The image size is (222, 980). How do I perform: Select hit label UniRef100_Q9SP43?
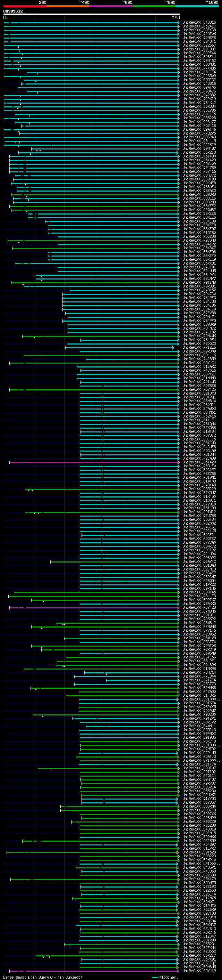(x=199, y=137)
